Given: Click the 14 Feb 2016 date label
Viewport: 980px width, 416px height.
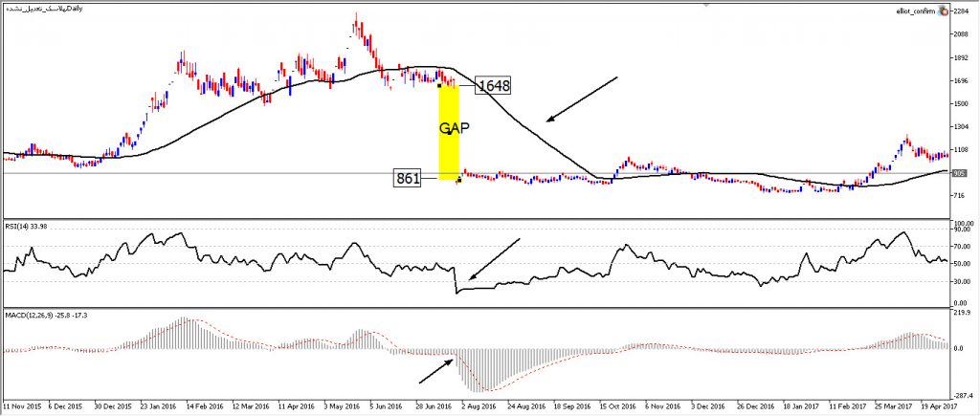Looking at the screenshot, I should point(203,405).
